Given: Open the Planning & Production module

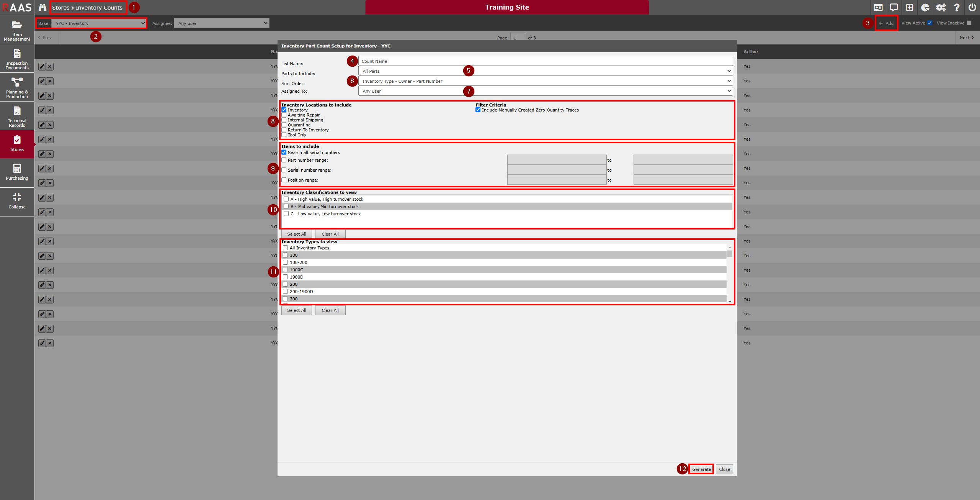Looking at the screenshot, I should tap(17, 87).
